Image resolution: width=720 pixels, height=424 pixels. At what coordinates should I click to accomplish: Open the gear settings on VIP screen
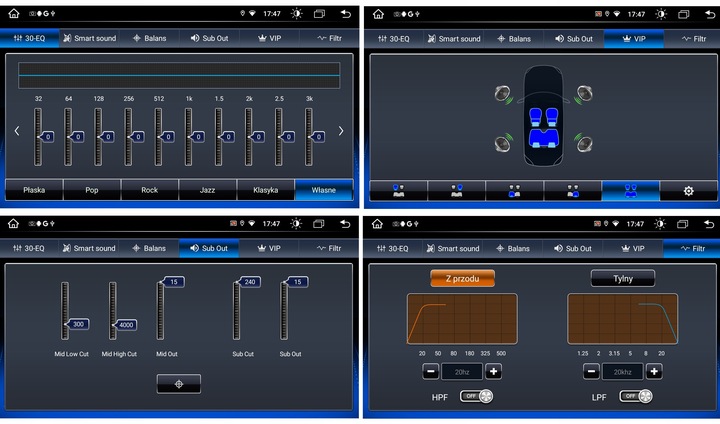tap(688, 191)
